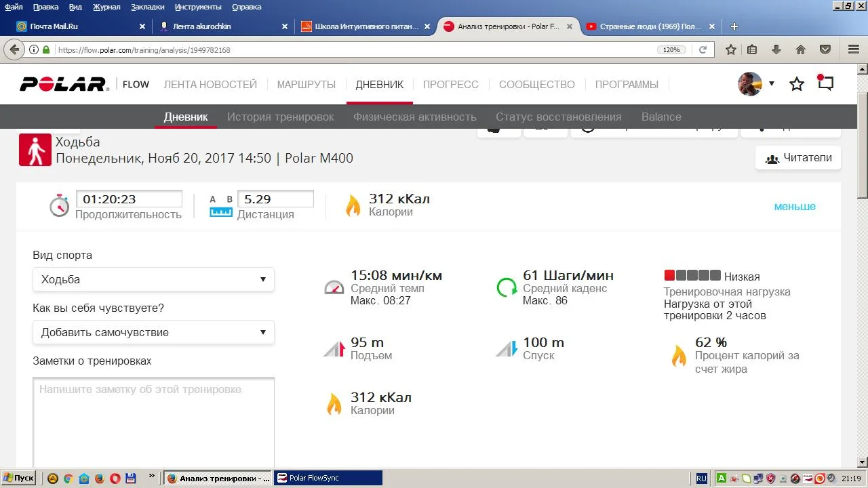
Task: Open Статус восстановления subtab
Action: tap(559, 117)
